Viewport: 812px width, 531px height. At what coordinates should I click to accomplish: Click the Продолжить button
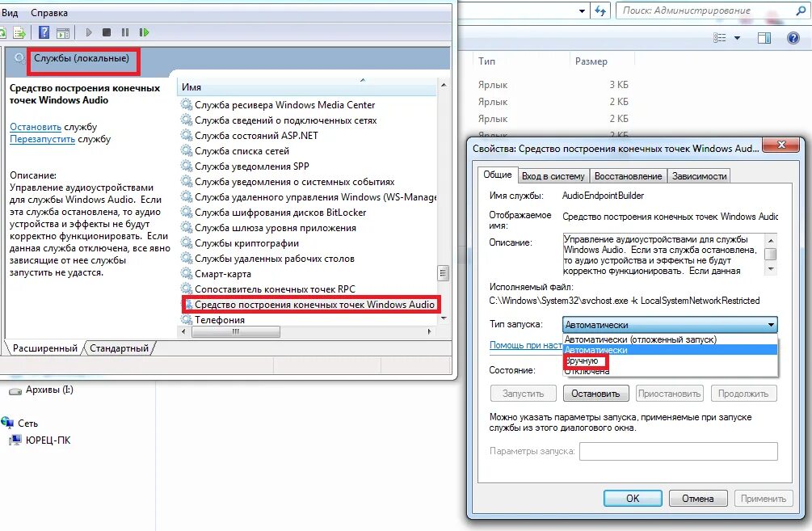pyautogui.click(x=743, y=394)
